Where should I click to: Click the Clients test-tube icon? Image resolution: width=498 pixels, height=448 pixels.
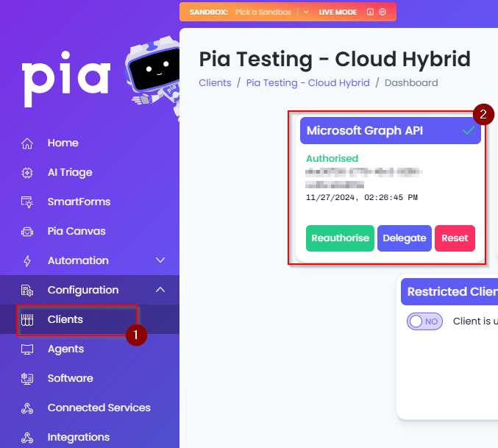tap(27, 320)
